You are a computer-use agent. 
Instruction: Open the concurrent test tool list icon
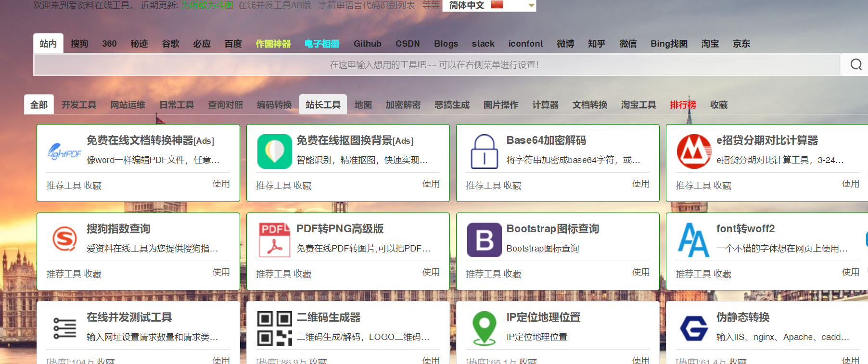click(x=64, y=328)
